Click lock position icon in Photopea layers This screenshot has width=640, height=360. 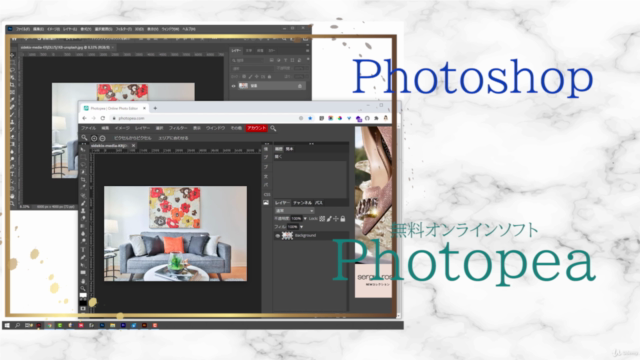click(x=336, y=219)
